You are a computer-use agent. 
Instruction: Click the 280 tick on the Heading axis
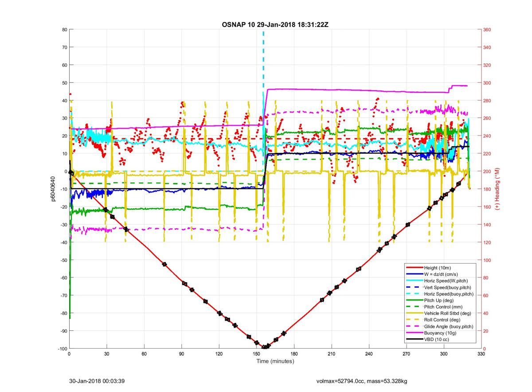point(487,101)
